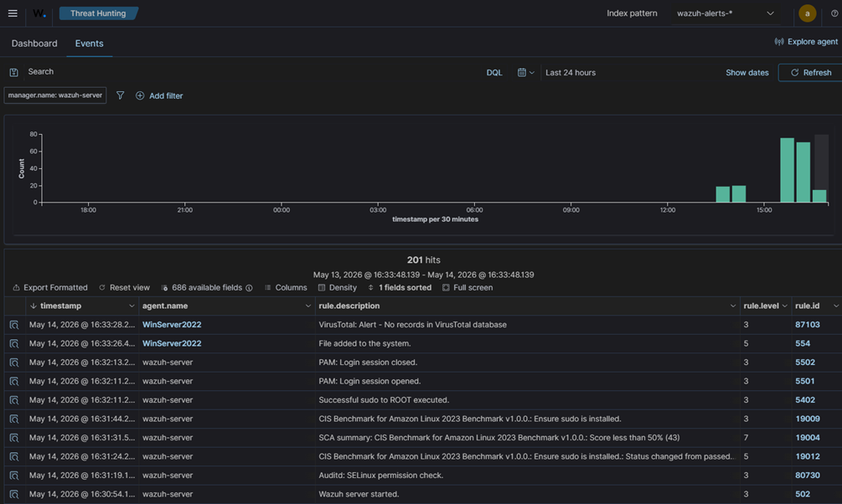The height and width of the screenshot is (504, 842).
Task: Inspect the 'PAM: Login session closed' row
Action: click(14, 363)
